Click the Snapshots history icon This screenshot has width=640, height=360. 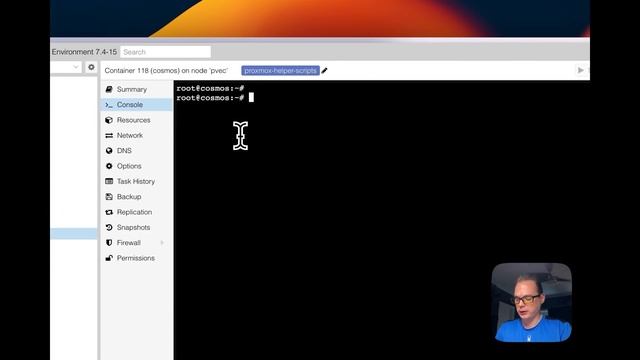(109, 227)
